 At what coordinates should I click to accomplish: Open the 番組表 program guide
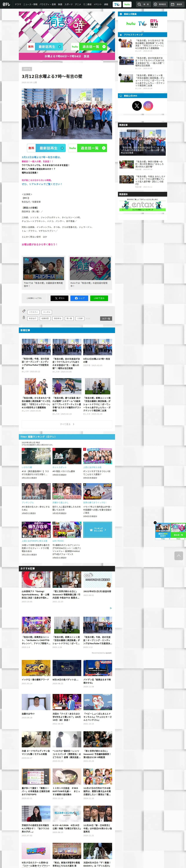[177, 4]
